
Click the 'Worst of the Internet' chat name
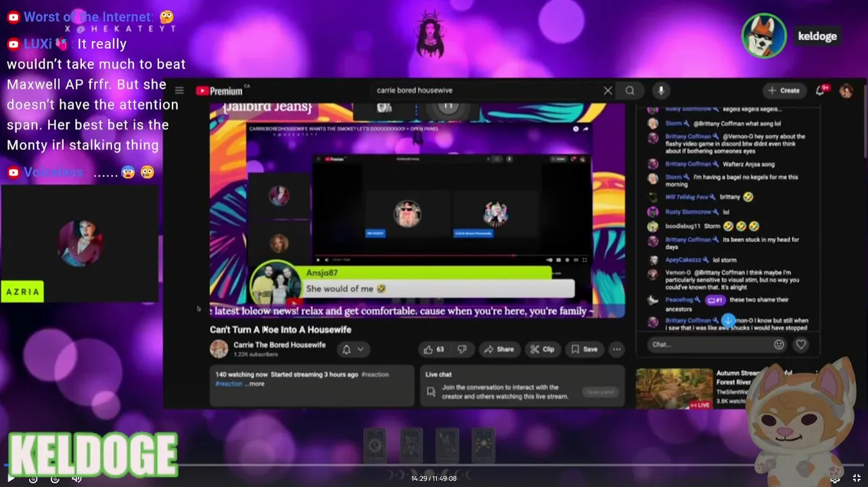click(87, 17)
